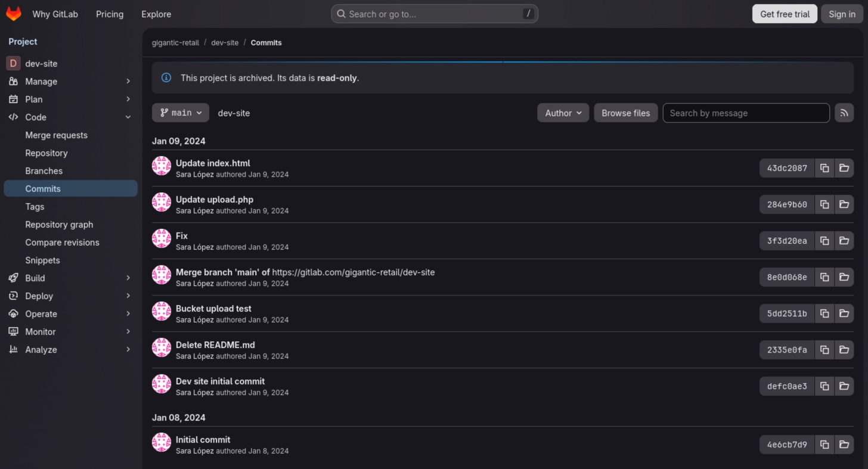Click the Get free trial button
Image resolution: width=868 pixels, height=469 pixels.
tap(784, 13)
